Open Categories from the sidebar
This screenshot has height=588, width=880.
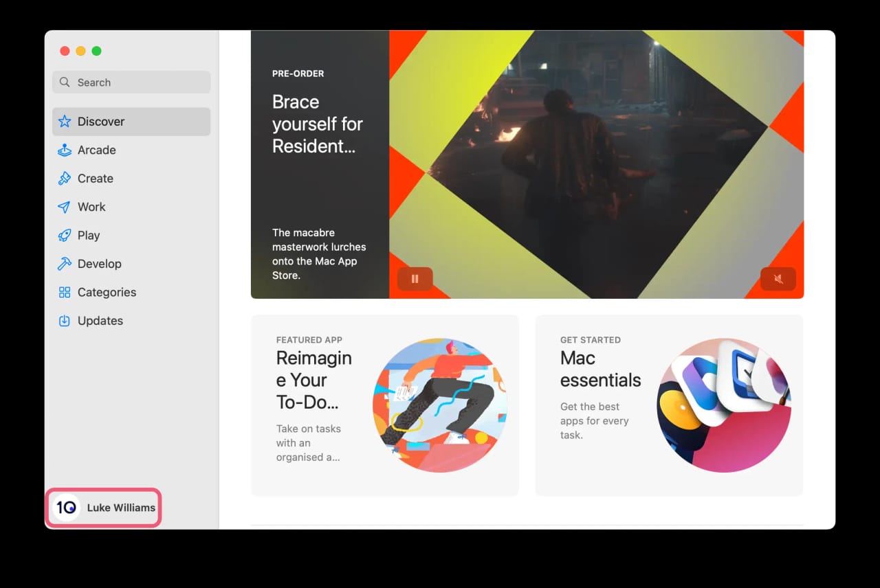[x=107, y=292]
